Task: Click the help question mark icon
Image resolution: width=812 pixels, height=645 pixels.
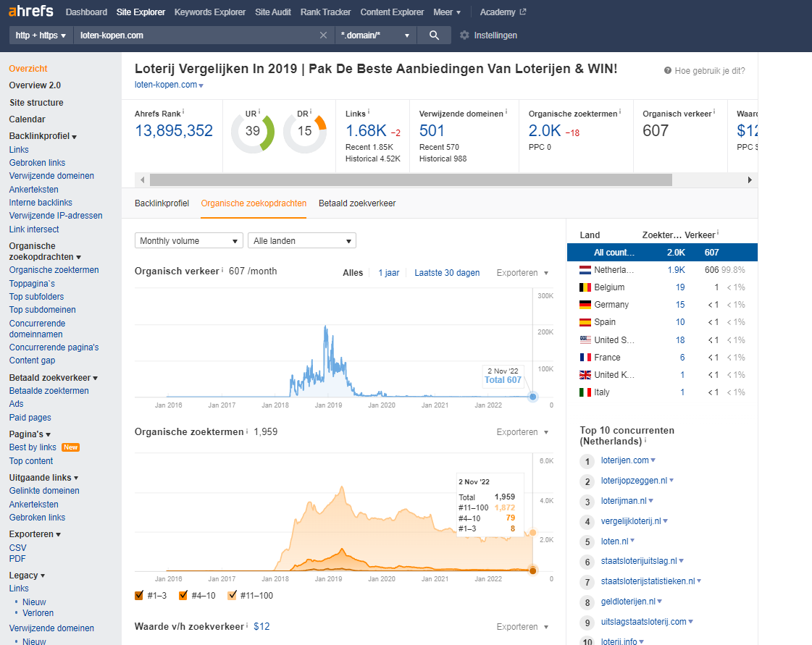Action: (668, 70)
